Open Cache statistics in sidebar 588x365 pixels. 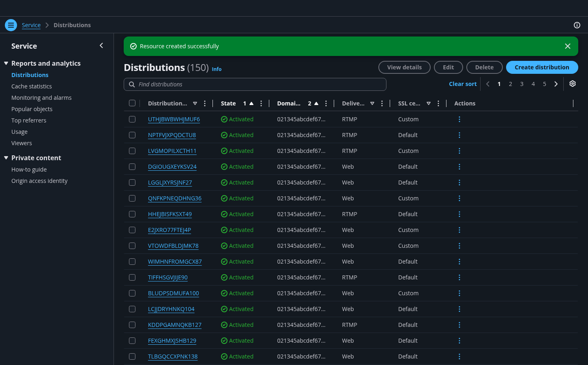click(32, 86)
